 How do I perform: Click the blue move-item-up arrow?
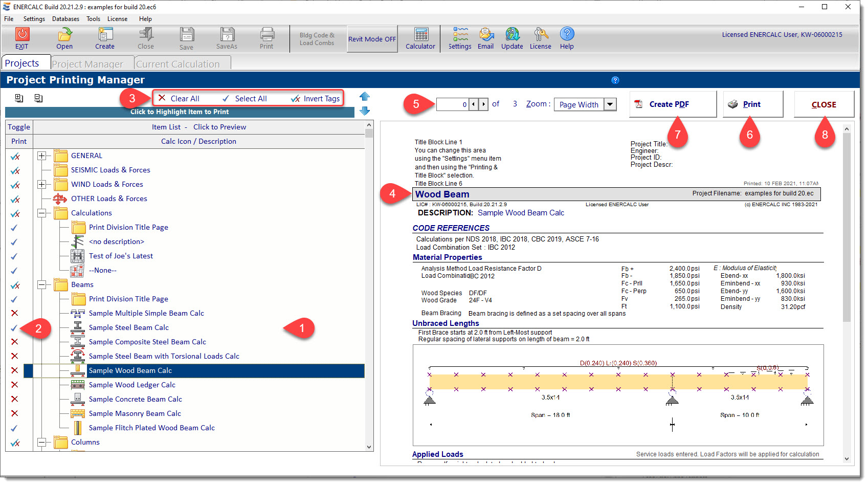coord(365,96)
